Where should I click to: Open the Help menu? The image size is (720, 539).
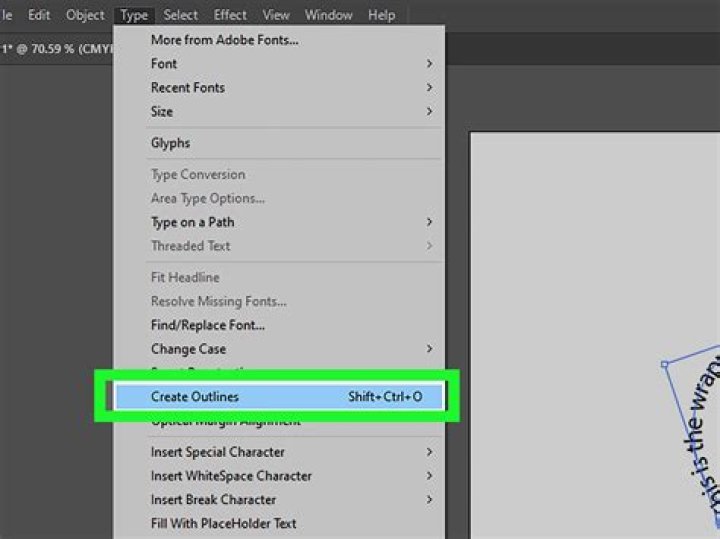[x=381, y=15]
